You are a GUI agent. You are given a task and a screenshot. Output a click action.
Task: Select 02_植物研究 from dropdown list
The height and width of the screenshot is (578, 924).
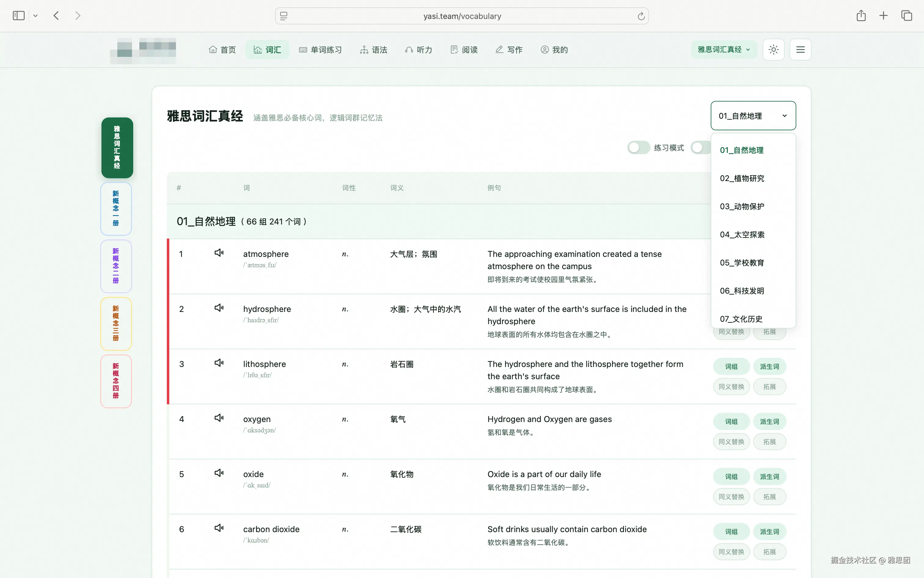pyautogui.click(x=753, y=179)
